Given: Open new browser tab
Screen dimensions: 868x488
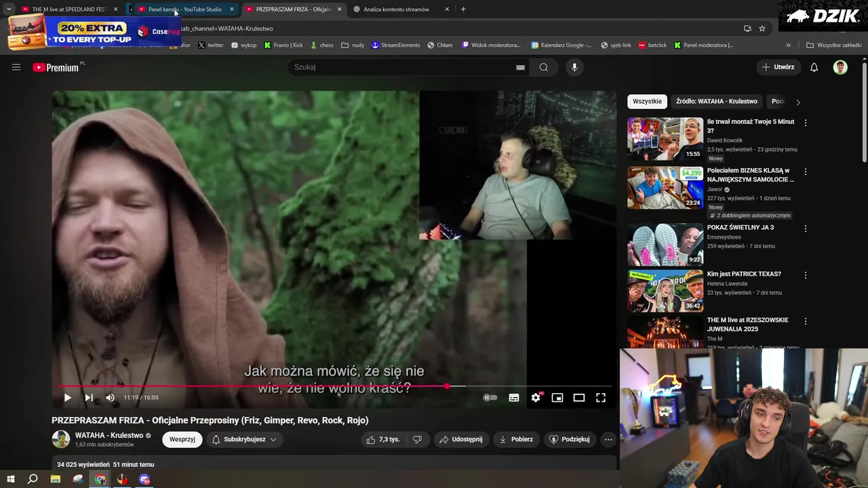Looking at the screenshot, I should 463,9.
